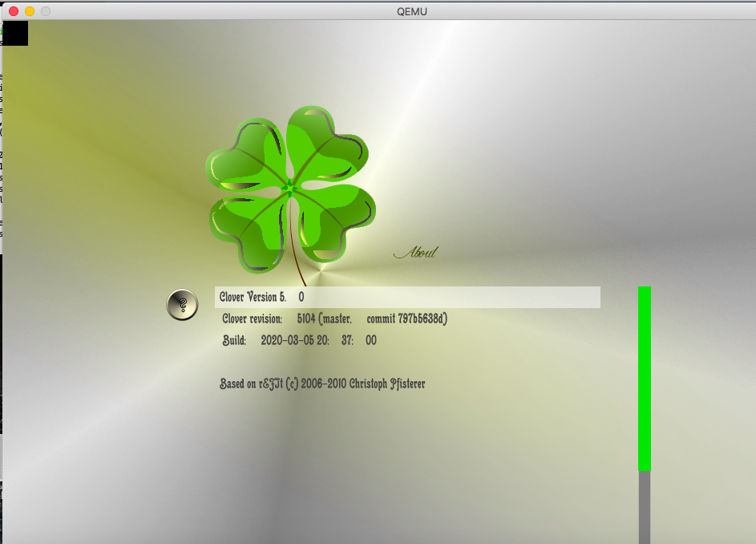The image size is (756, 544).
Task: Select the highlighted Clover Version 5.0 row
Action: (x=407, y=298)
